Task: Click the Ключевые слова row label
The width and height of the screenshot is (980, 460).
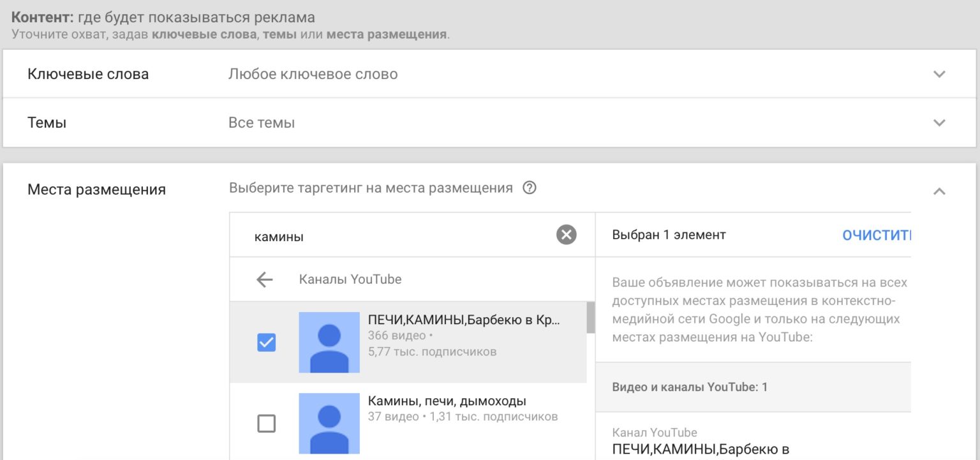Action: click(88, 74)
